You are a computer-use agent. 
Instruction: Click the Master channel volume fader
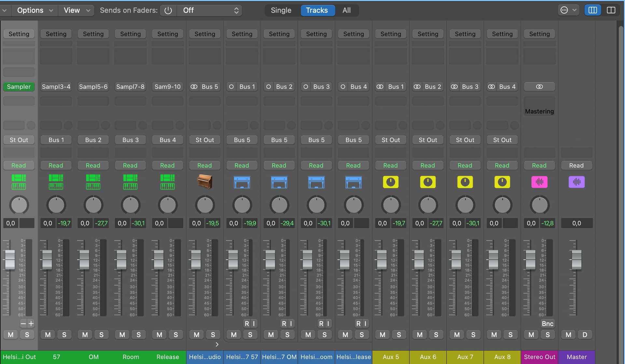tap(576, 260)
